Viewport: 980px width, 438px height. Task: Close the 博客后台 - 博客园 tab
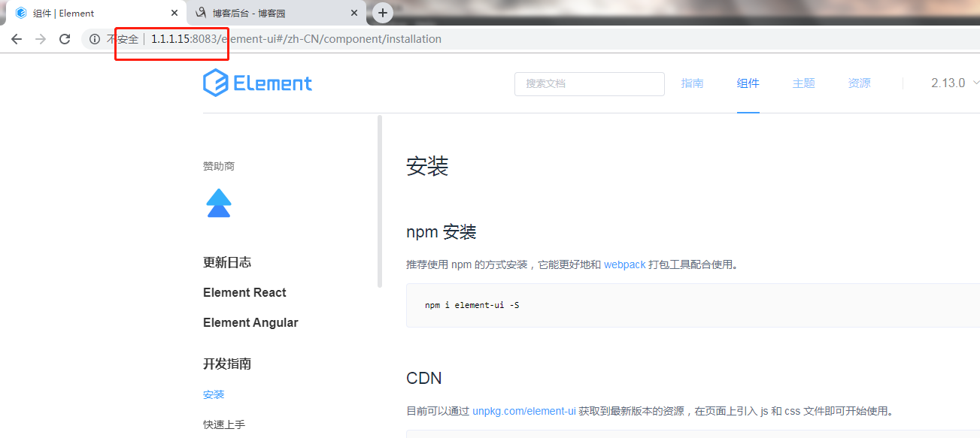tap(354, 13)
